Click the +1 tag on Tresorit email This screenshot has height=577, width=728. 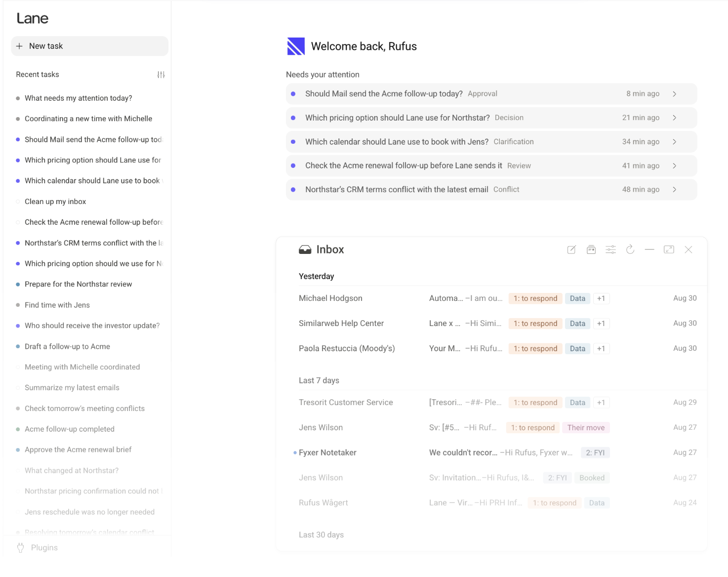601,403
